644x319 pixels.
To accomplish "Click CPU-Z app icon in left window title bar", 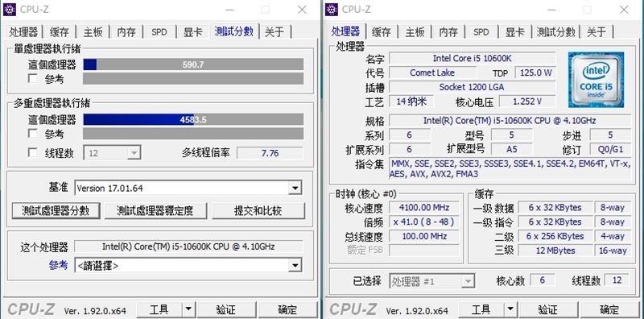I will point(10,9).
